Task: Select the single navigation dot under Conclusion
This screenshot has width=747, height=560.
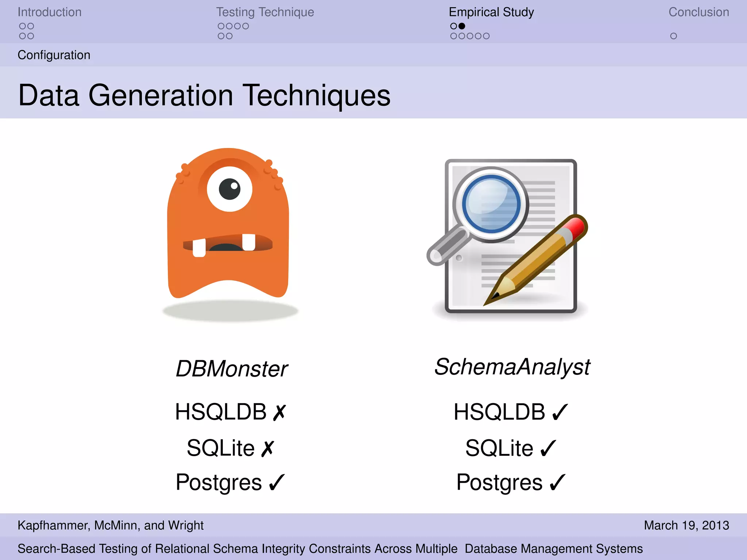Action: click(x=673, y=36)
